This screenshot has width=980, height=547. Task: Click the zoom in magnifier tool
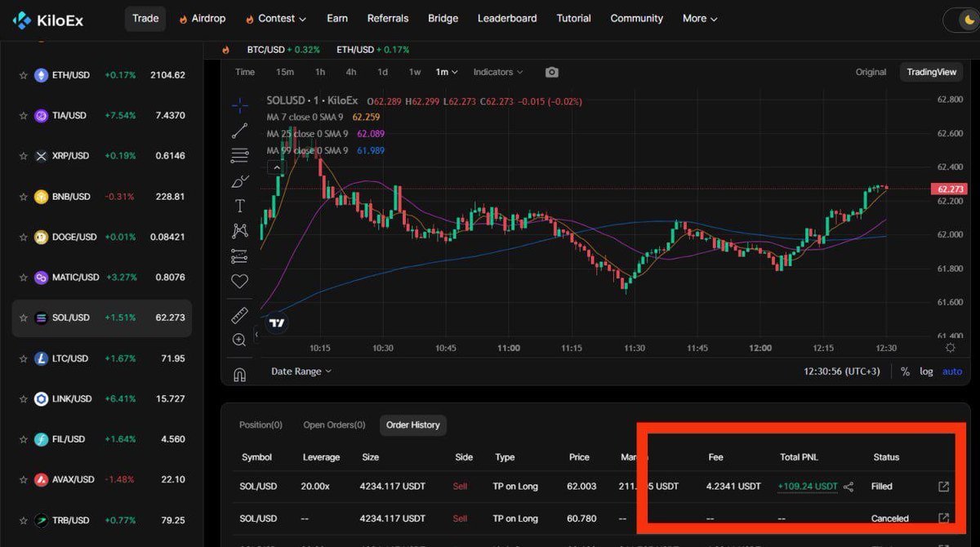(239, 340)
